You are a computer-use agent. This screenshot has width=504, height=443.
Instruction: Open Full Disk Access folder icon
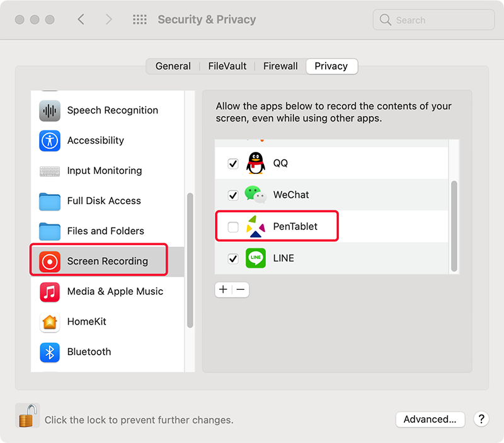[x=50, y=201]
